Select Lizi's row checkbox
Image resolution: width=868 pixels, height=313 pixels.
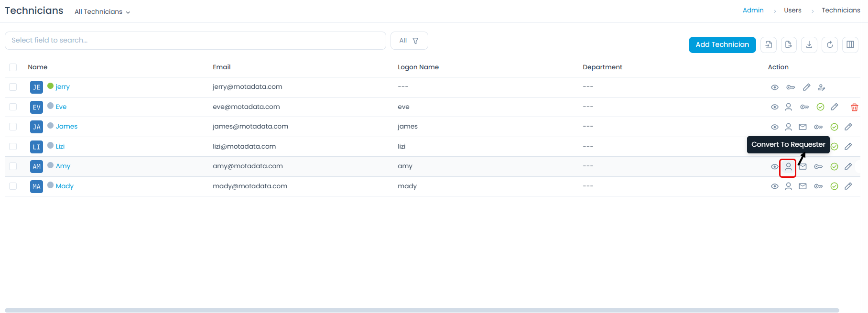[13, 146]
